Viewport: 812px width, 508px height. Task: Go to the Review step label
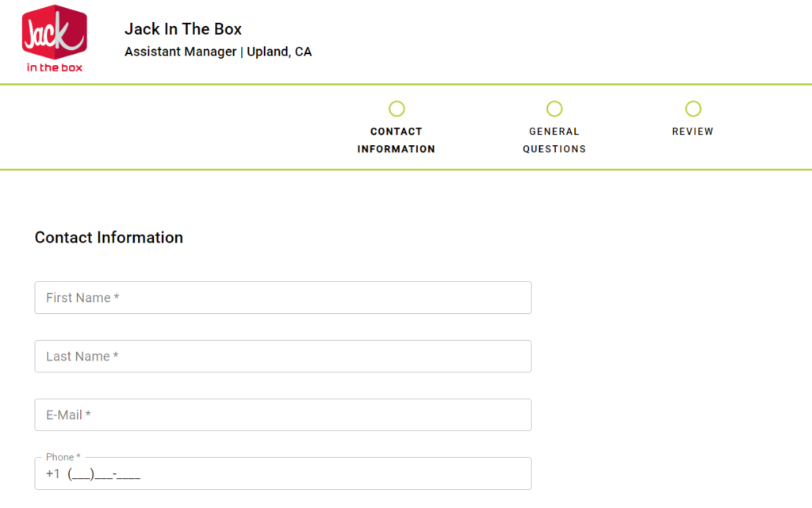pyautogui.click(x=693, y=132)
